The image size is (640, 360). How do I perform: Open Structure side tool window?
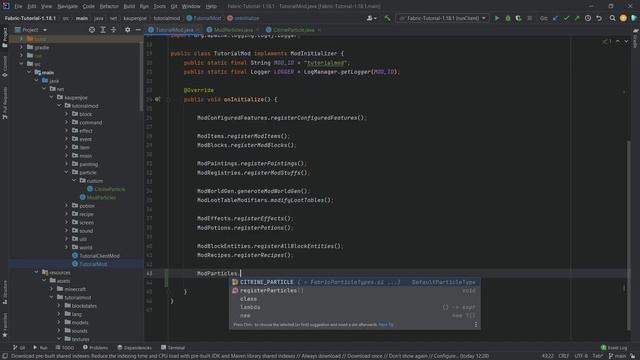pos(5,292)
